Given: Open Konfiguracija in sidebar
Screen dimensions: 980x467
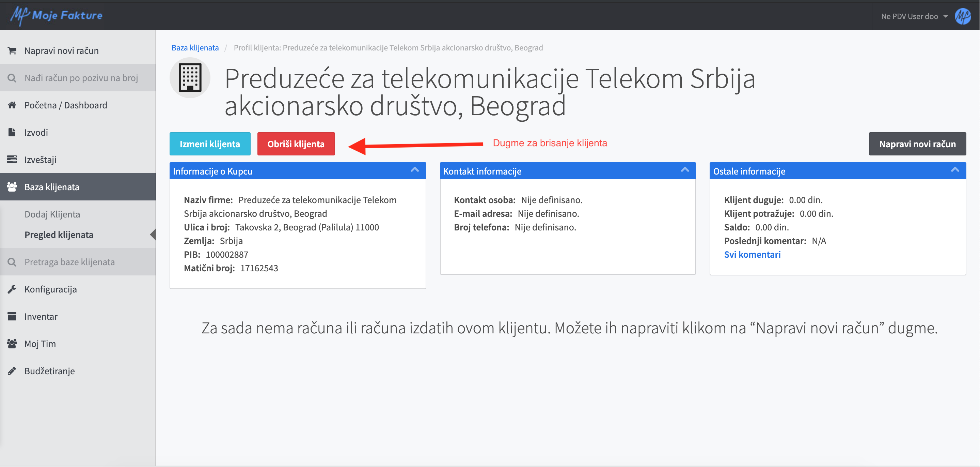Looking at the screenshot, I should pyautogui.click(x=78, y=289).
